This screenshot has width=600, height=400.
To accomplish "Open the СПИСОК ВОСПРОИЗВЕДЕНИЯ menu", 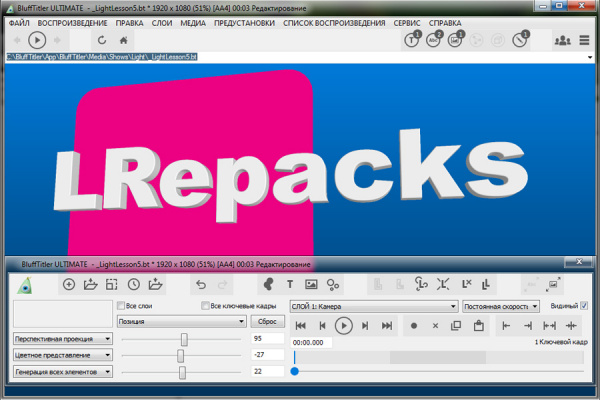I will coord(334,23).
